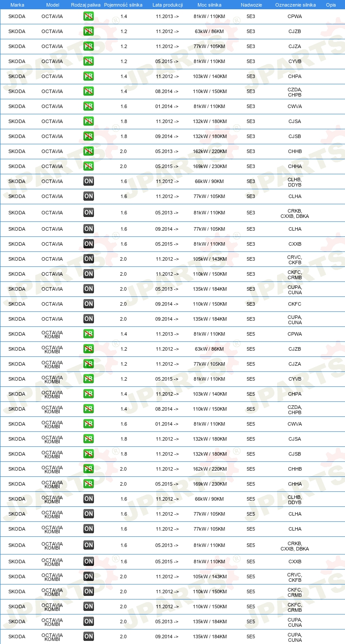This screenshot has width=345, height=644.
Task: Select the PB icon in the 5E3 CHHB row
Action: tap(89, 151)
